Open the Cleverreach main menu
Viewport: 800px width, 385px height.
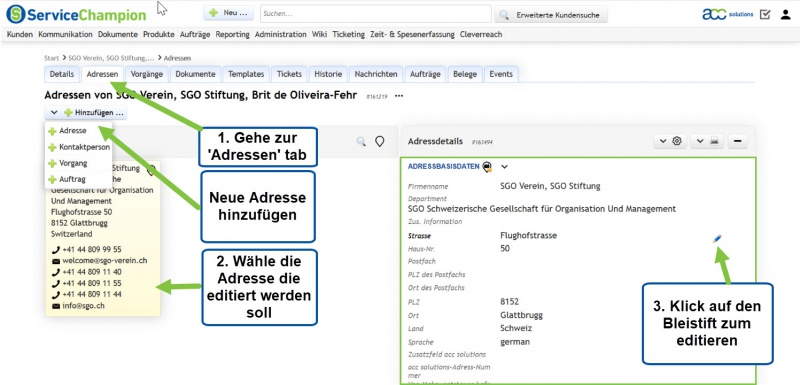tap(481, 35)
